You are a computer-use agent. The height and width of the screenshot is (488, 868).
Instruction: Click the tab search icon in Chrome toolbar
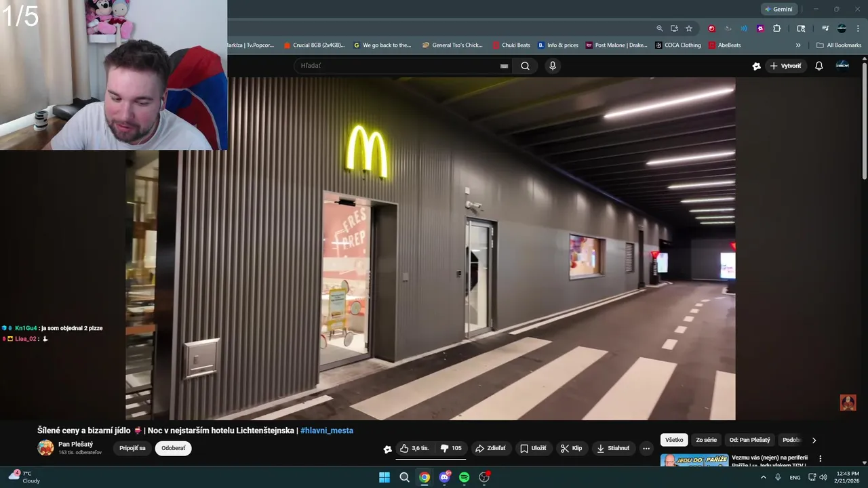(x=801, y=28)
